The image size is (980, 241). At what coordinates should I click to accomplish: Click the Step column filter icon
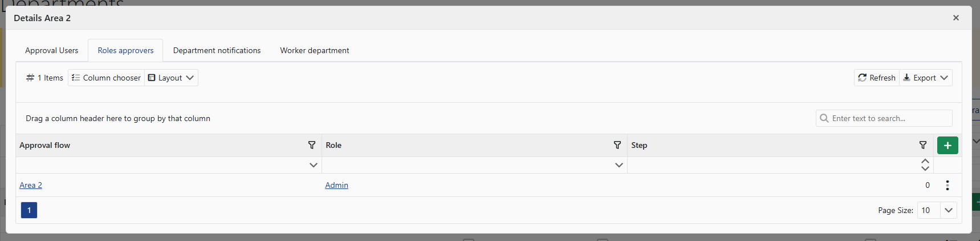923,145
